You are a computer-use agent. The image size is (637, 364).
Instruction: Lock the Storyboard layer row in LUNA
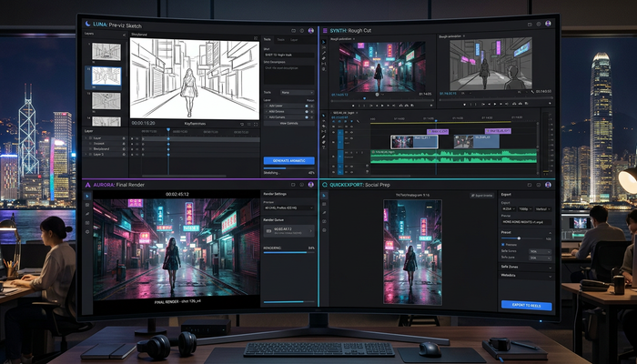tap(124, 149)
